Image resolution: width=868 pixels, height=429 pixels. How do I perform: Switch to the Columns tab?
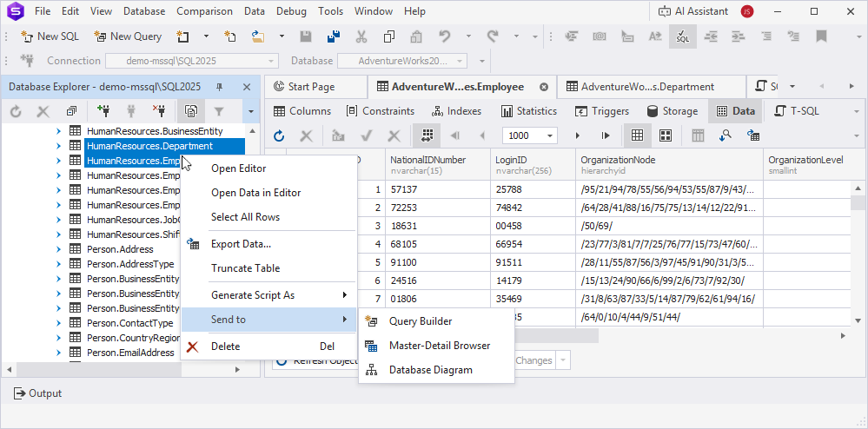coord(302,111)
